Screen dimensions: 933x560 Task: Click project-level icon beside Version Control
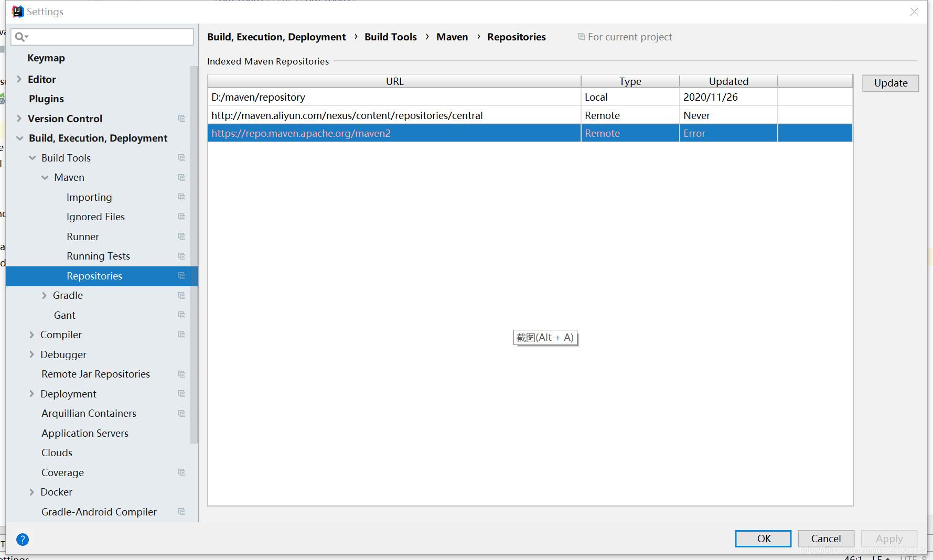182,119
